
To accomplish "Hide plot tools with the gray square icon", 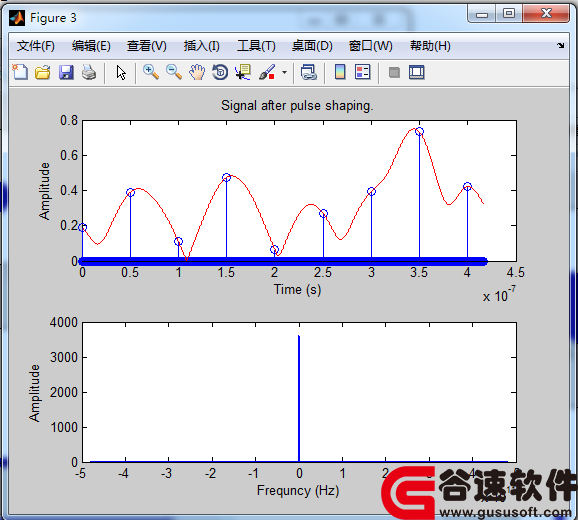I will 394,72.
